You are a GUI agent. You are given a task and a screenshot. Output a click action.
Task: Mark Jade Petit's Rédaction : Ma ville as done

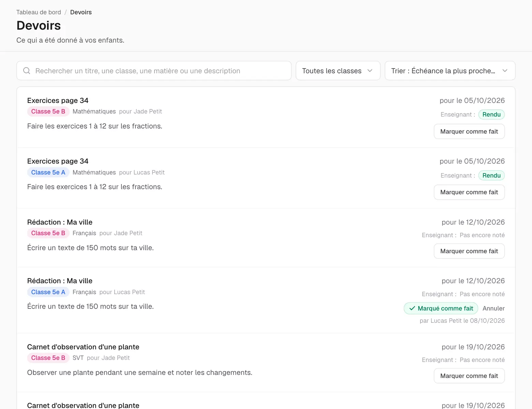(x=469, y=251)
